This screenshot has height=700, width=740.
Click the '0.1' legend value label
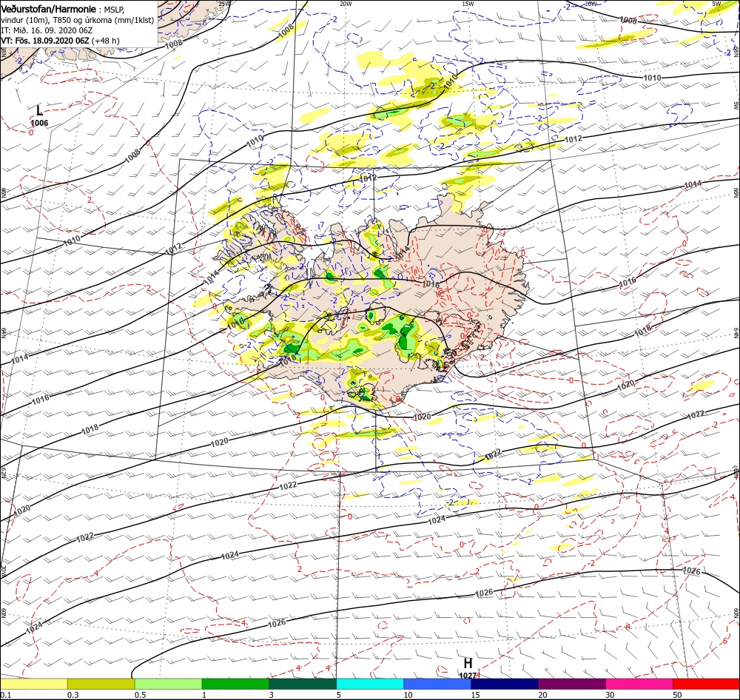click(6, 695)
